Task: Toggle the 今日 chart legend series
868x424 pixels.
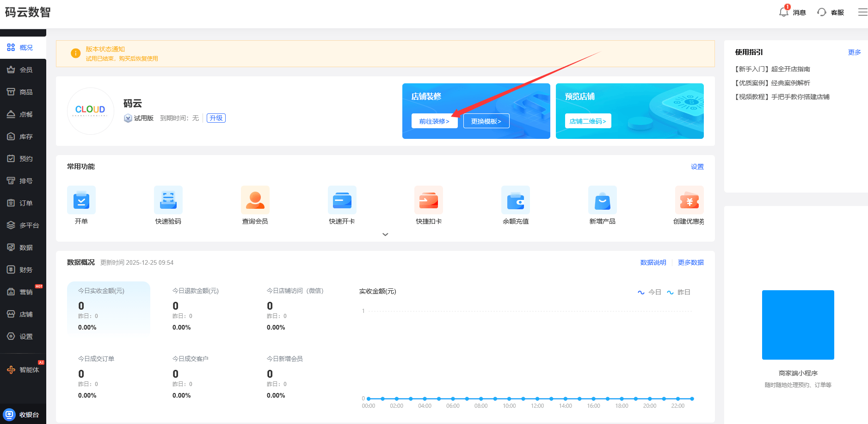Action: (x=649, y=292)
